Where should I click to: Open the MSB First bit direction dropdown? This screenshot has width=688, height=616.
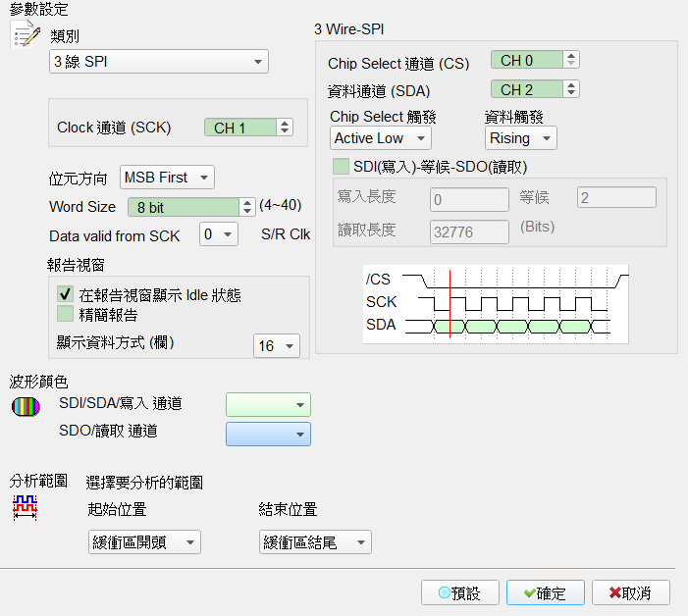[167, 178]
